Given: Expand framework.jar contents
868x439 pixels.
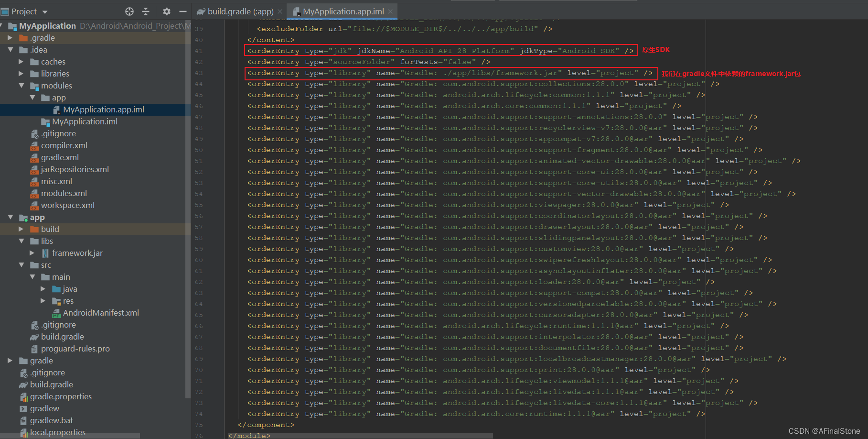Looking at the screenshot, I should point(32,253).
